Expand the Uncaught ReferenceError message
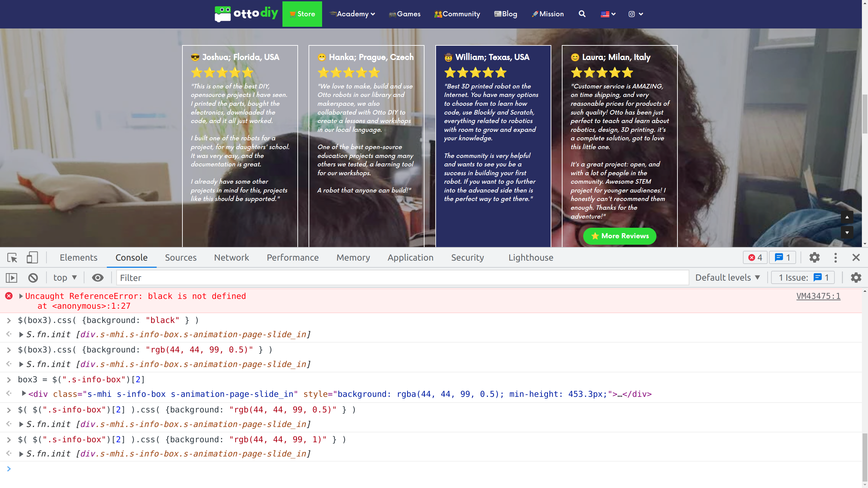 pyautogui.click(x=21, y=296)
